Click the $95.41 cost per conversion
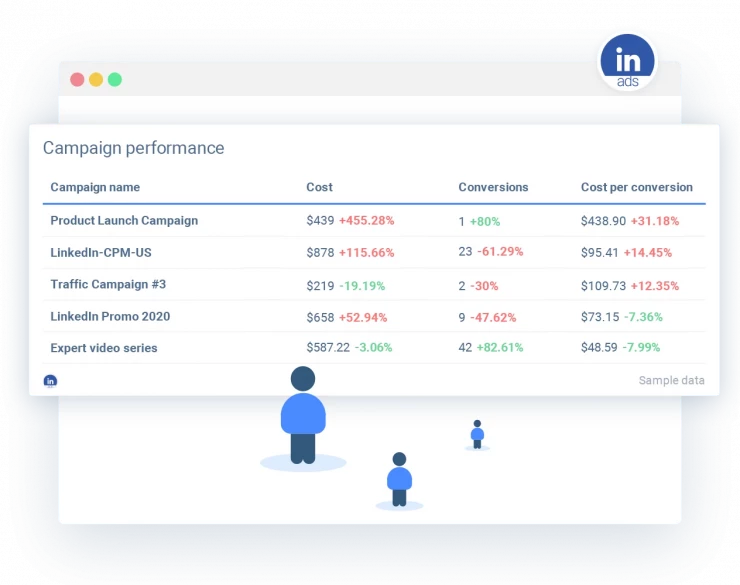Image resolution: width=740 pixels, height=585 pixels. (x=599, y=253)
